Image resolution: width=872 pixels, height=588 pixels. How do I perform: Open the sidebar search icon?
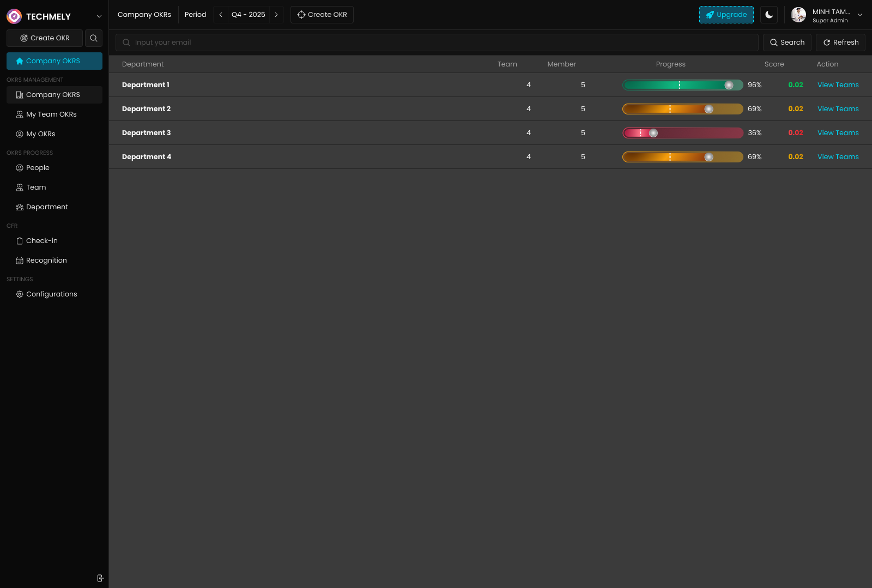[94, 38]
